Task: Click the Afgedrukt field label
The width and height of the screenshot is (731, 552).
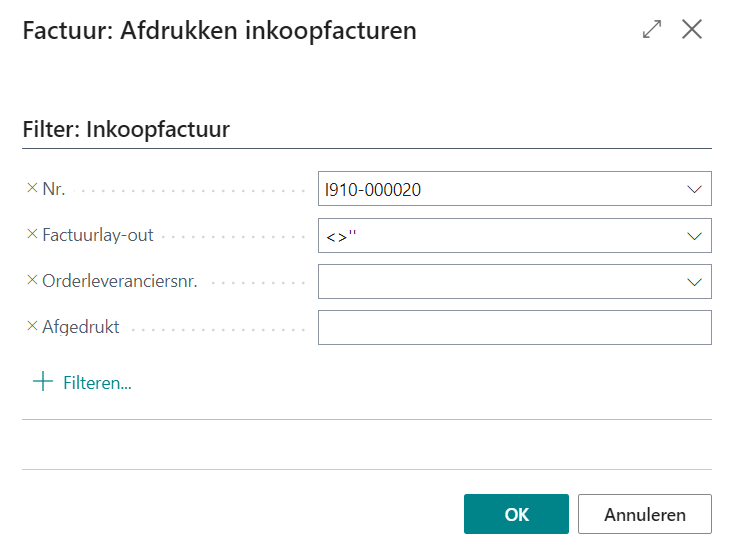Action: tap(81, 327)
